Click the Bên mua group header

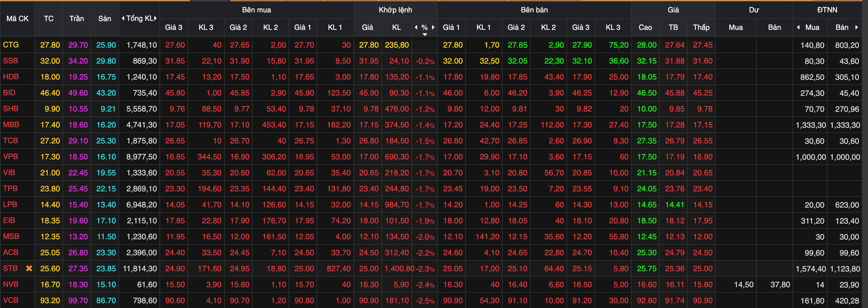click(257, 10)
